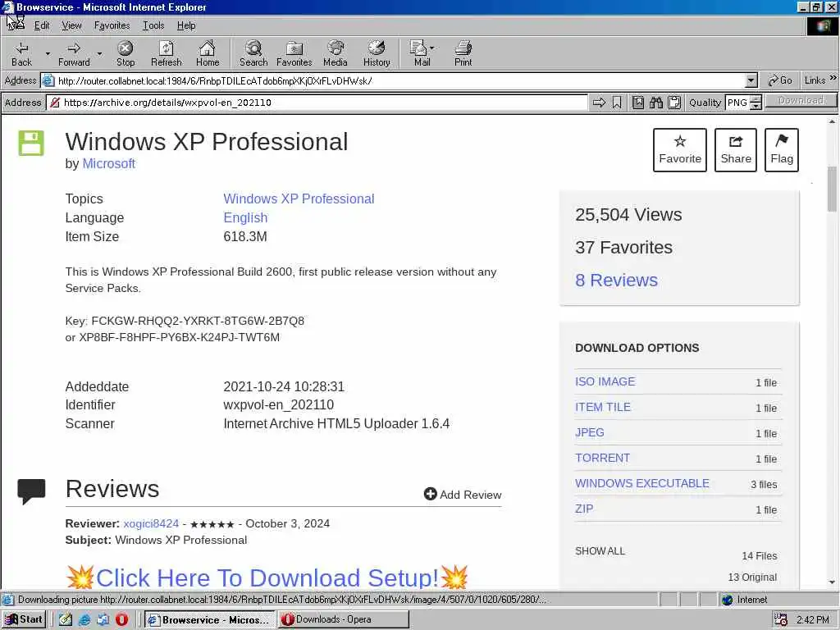Refresh the current page
This screenshot has height=630, width=840.
coord(166,53)
